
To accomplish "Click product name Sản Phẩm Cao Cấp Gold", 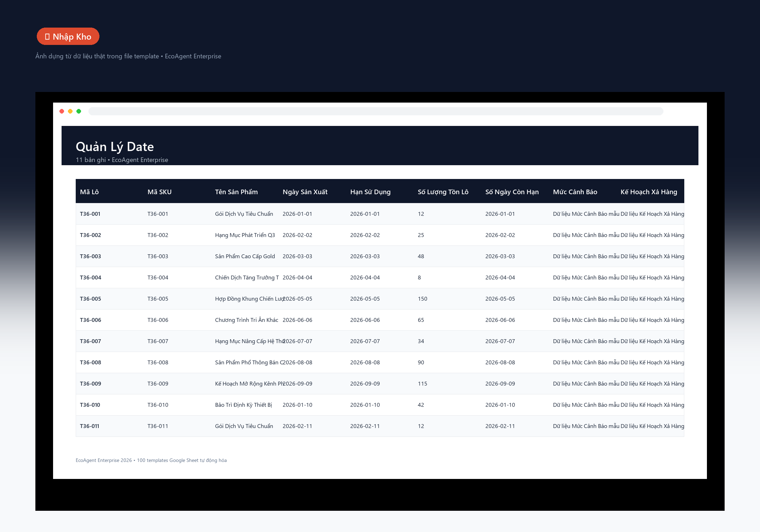I will pos(245,256).
